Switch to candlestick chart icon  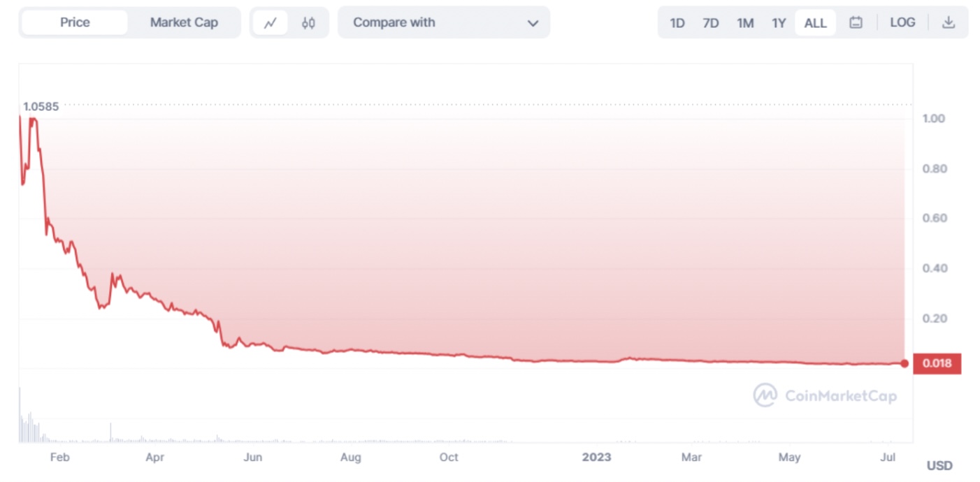308,22
